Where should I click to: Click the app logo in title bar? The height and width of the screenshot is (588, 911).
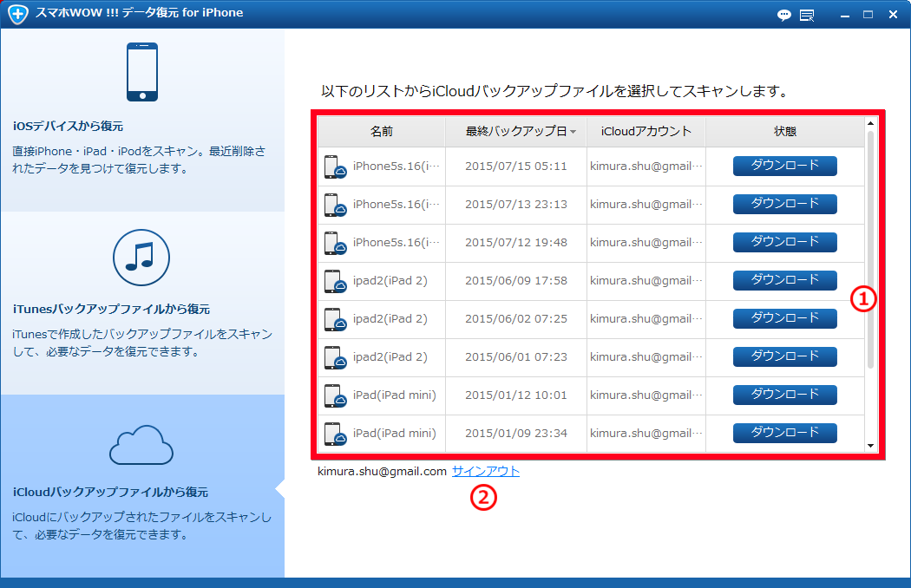[x=17, y=14]
